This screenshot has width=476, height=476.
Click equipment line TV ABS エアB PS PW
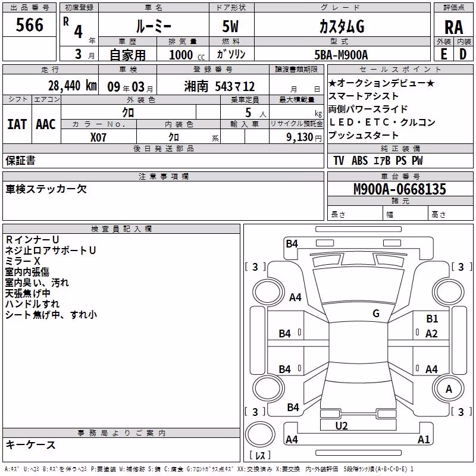click(x=378, y=160)
